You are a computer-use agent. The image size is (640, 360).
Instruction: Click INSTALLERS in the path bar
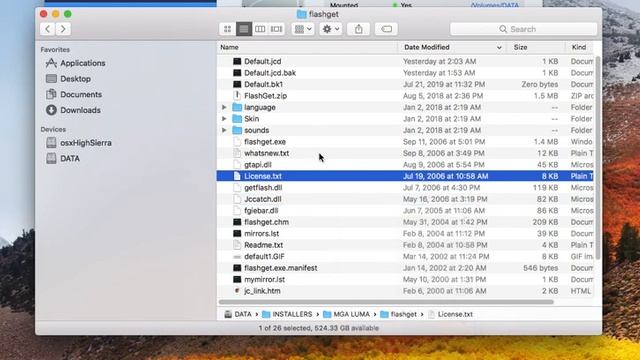tap(287, 314)
